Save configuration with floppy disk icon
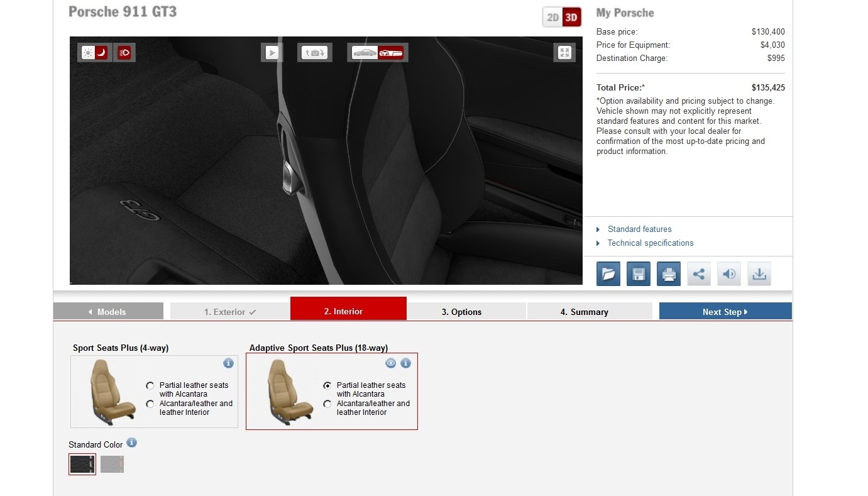 click(639, 274)
